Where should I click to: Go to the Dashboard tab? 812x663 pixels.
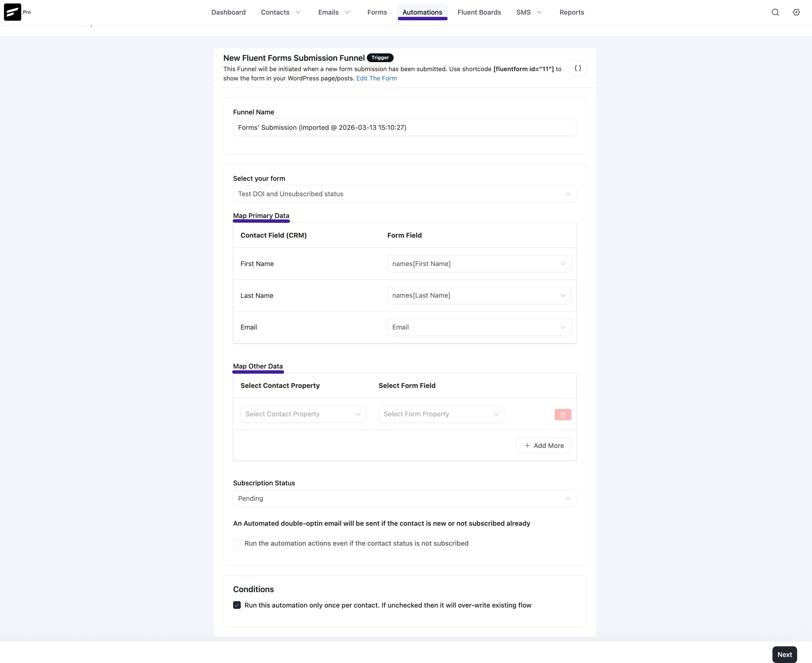[228, 12]
